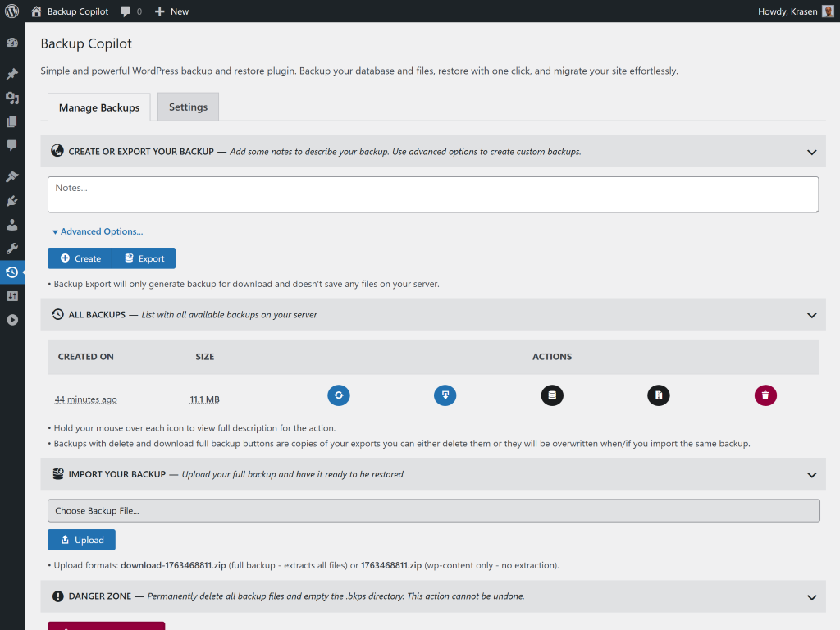Open Appearance via the paintbrush sidebar icon
The height and width of the screenshot is (630, 840).
point(11,177)
